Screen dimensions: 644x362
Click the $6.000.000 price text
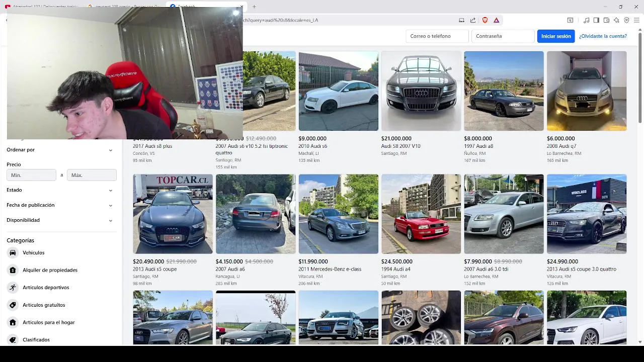click(560, 138)
